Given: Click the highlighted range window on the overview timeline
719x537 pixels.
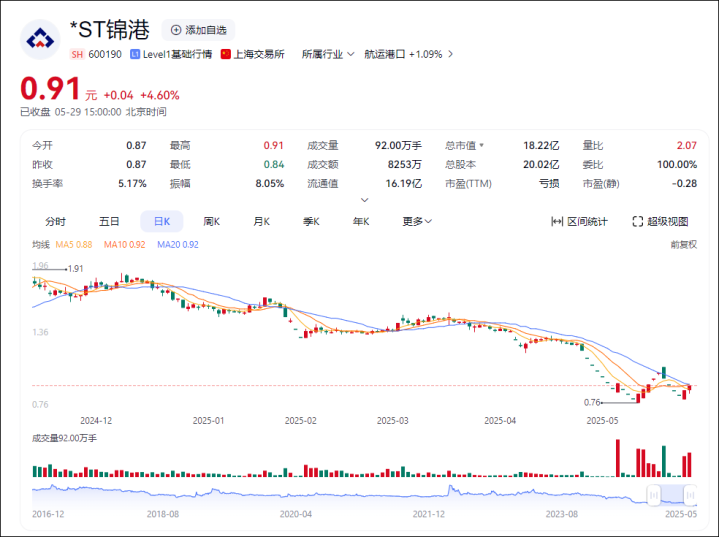Looking at the screenshot, I should coord(672,495).
